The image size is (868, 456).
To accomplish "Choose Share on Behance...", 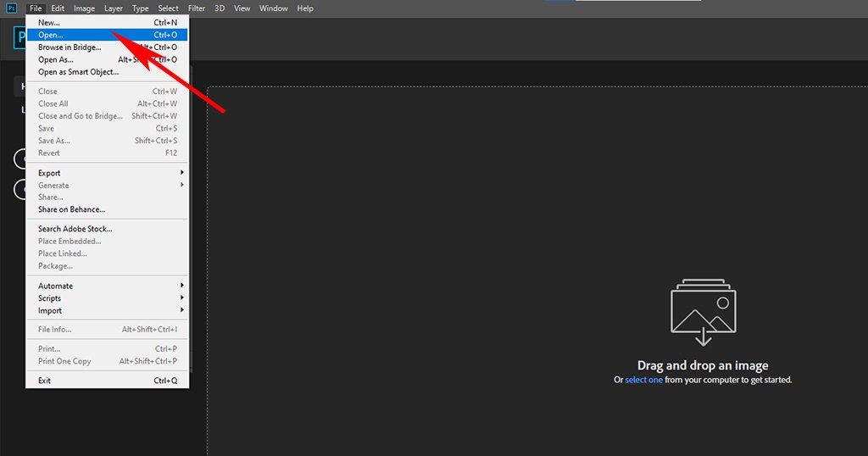I will pos(108,209).
